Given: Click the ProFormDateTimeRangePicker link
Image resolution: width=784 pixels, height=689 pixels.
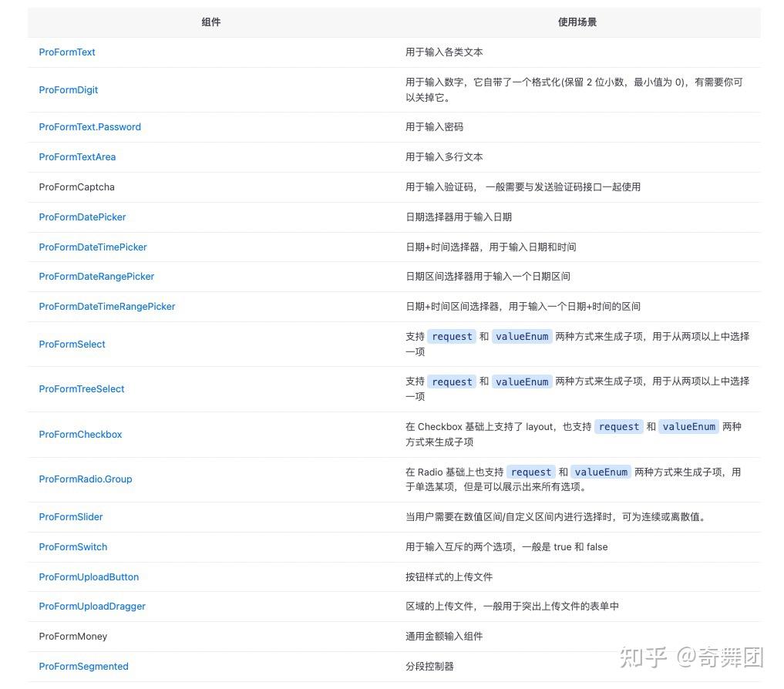Looking at the screenshot, I should pyautogui.click(x=107, y=306).
